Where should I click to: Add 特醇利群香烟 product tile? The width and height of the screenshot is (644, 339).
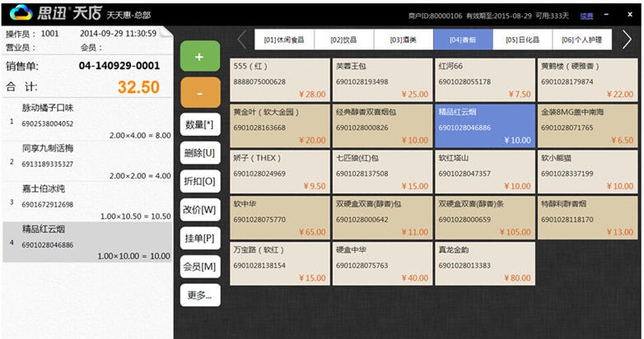[x=588, y=218]
